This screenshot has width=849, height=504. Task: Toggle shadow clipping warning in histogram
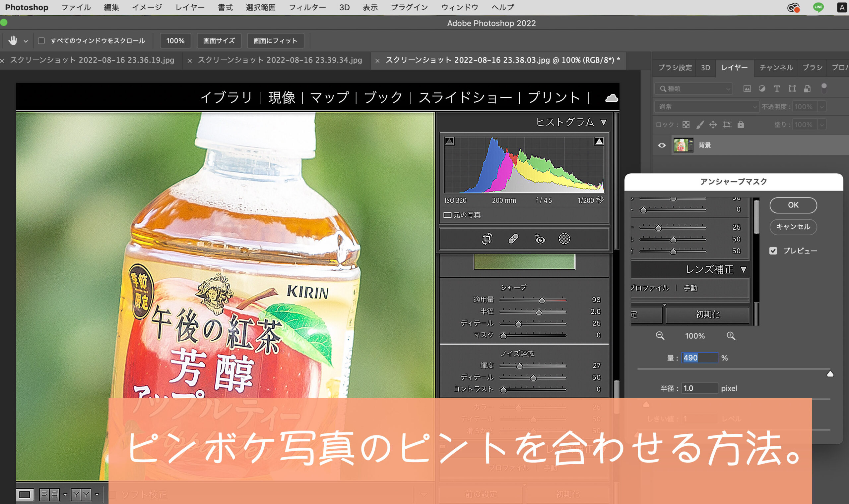click(x=449, y=141)
